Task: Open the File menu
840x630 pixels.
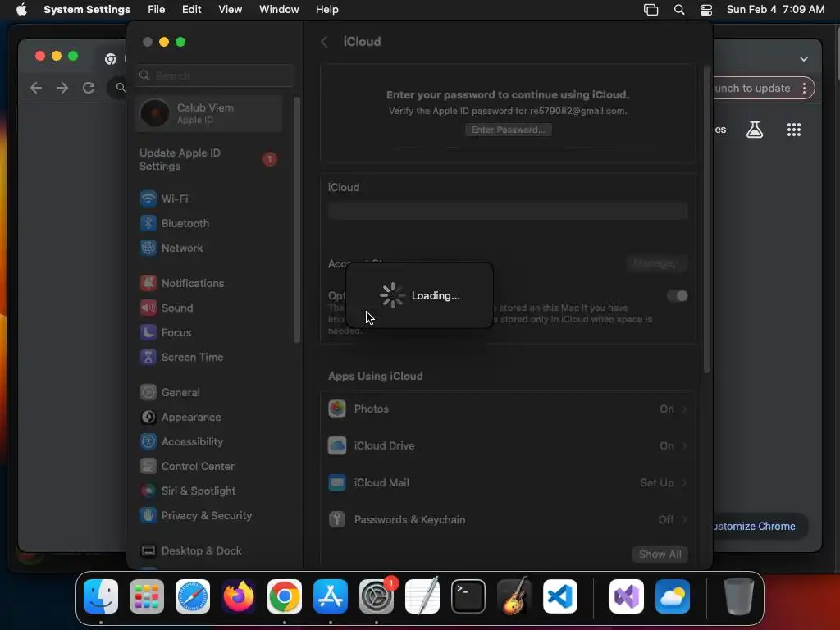Action: coord(157,10)
